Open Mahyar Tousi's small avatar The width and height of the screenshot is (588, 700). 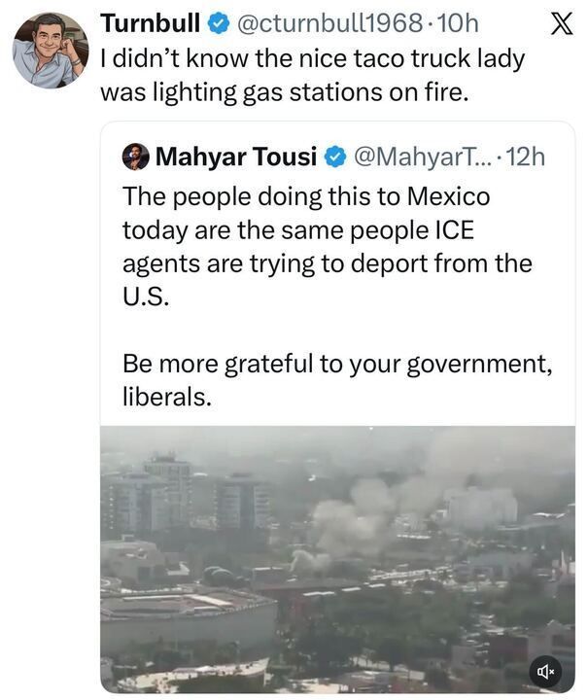click(x=136, y=157)
